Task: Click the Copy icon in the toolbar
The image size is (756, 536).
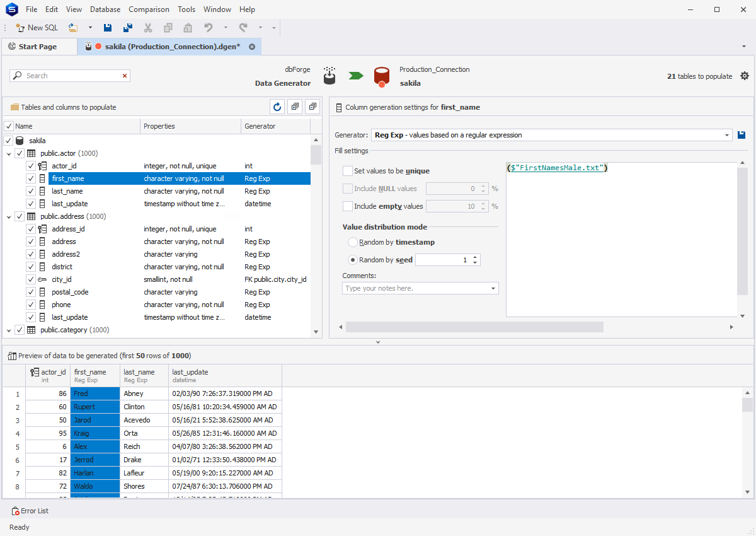Action: [168, 28]
